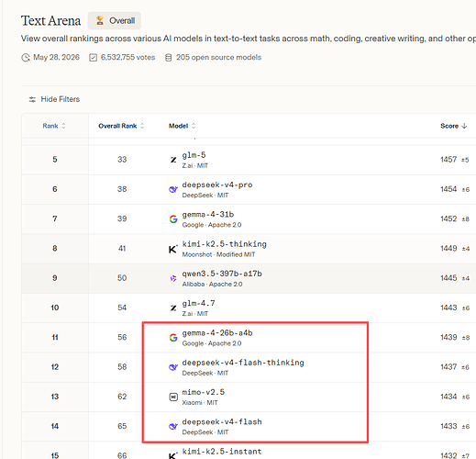
Task: Click score 1457 for glm-5
Action: pos(448,160)
